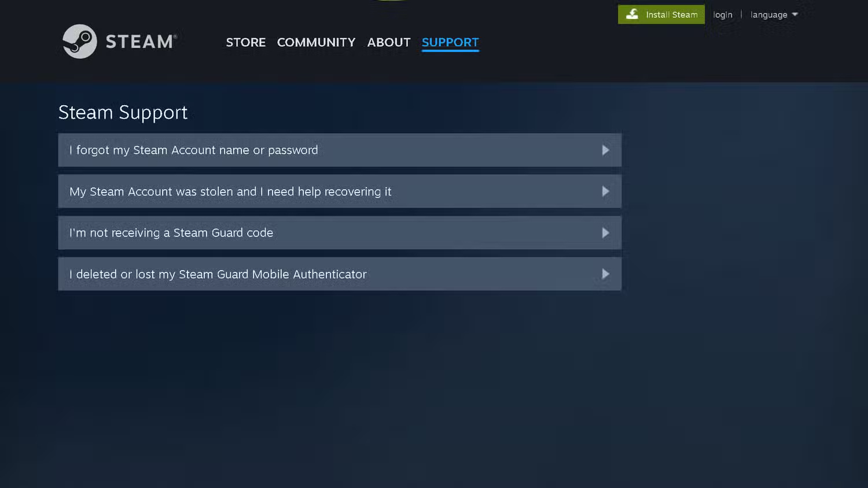
Task: Switch to the COMMUNITY tab
Action: point(316,42)
